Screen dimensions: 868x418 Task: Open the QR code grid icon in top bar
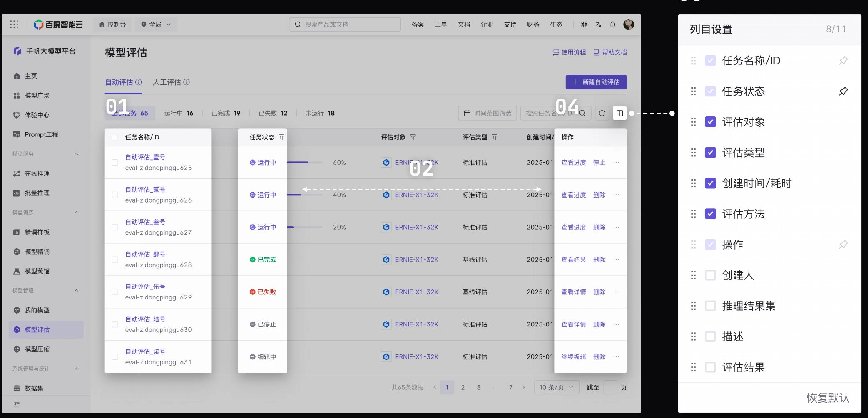(x=584, y=25)
